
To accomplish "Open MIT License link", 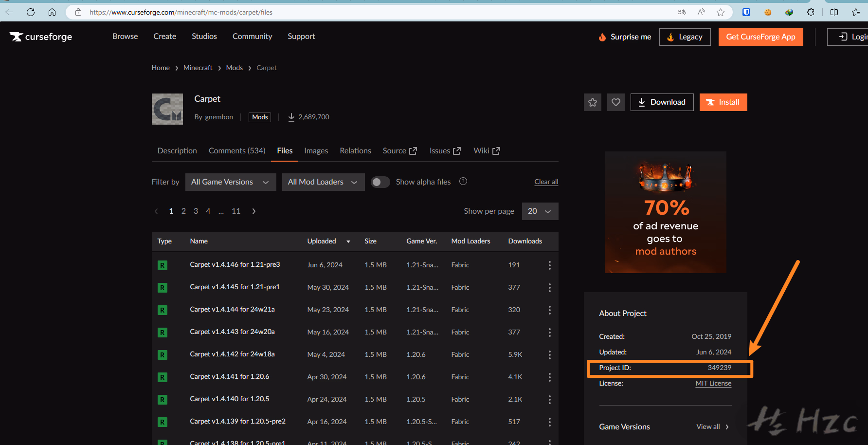I will [x=713, y=383].
